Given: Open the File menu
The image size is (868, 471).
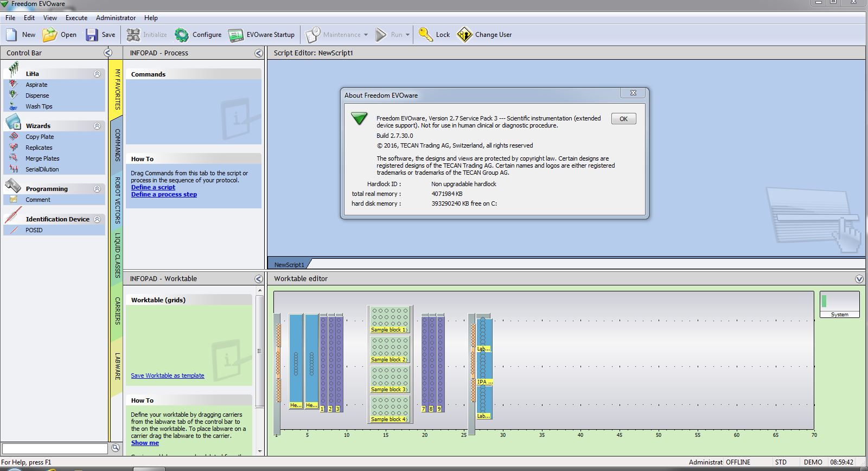Looking at the screenshot, I should click(10, 18).
